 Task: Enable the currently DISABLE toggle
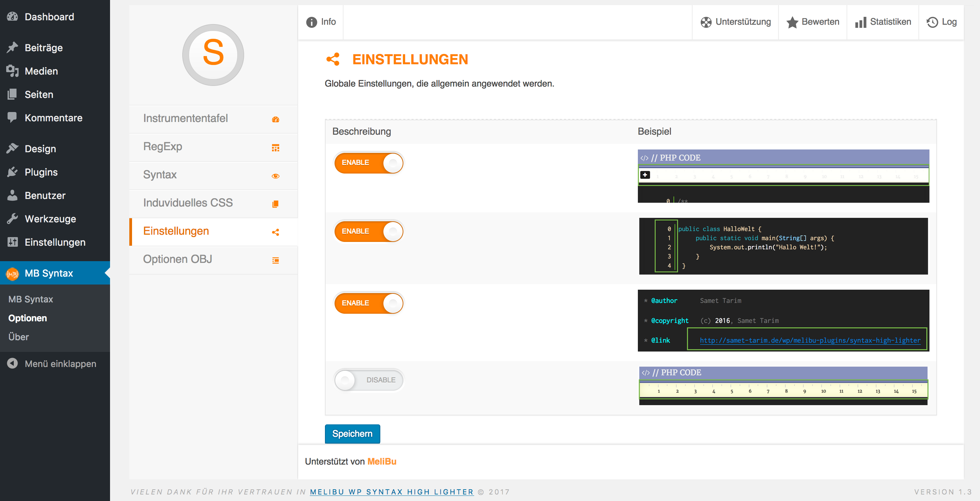(368, 380)
